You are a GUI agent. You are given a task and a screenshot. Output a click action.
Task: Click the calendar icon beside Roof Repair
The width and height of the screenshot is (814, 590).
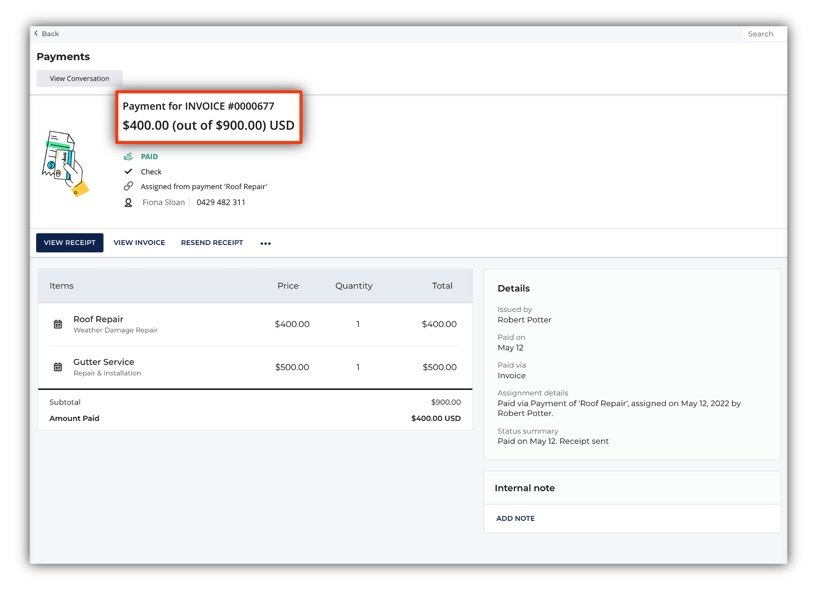tap(58, 324)
